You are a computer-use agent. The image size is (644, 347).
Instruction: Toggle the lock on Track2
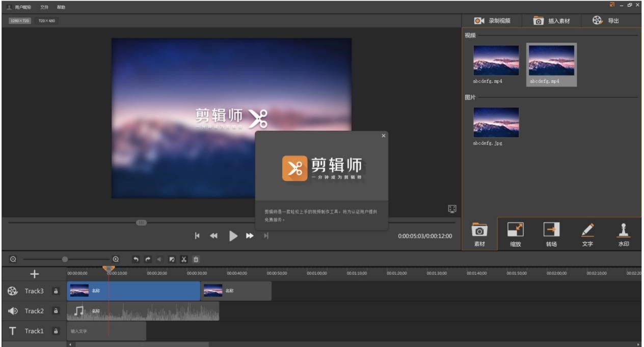click(x=56, y=311)
